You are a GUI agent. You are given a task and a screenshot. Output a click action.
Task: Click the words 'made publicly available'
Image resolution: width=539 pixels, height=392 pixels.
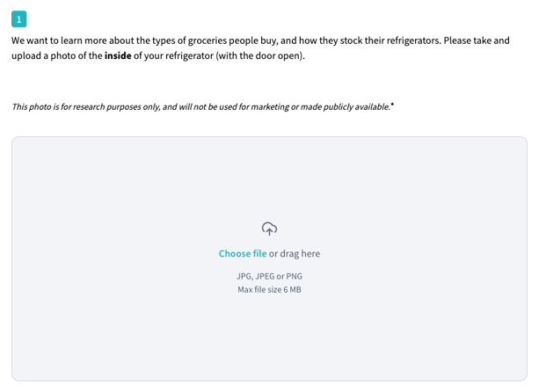346,106
